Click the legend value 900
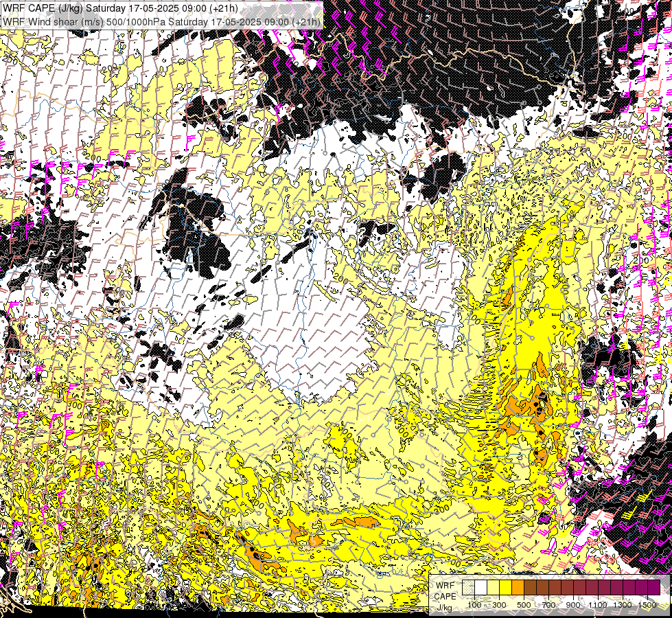The image size is (672, 618). 573,605
